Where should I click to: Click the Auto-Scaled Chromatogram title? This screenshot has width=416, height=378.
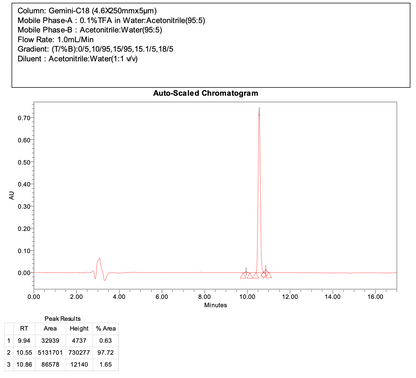point(206,93)
